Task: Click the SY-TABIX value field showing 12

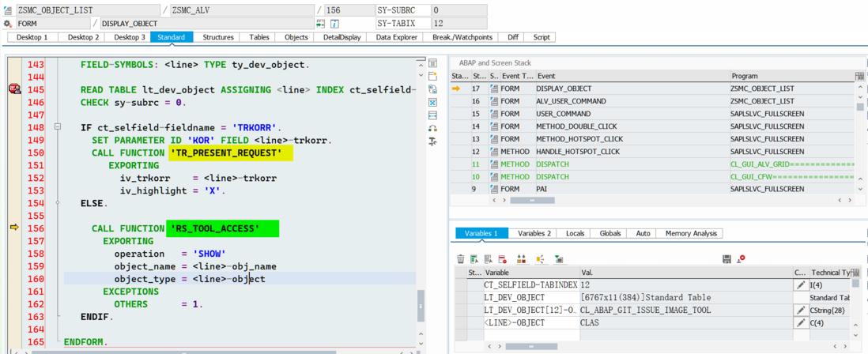Action: pyautogui.click(x=459, y=23)
